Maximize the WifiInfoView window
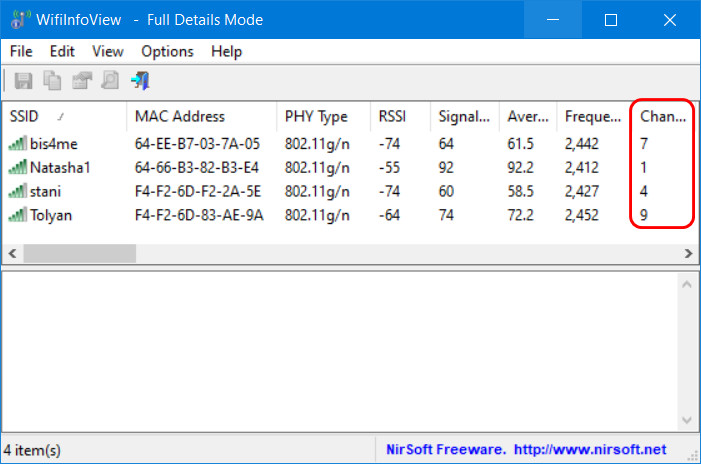This screenshot has height=464, width=701. point(611,20)
